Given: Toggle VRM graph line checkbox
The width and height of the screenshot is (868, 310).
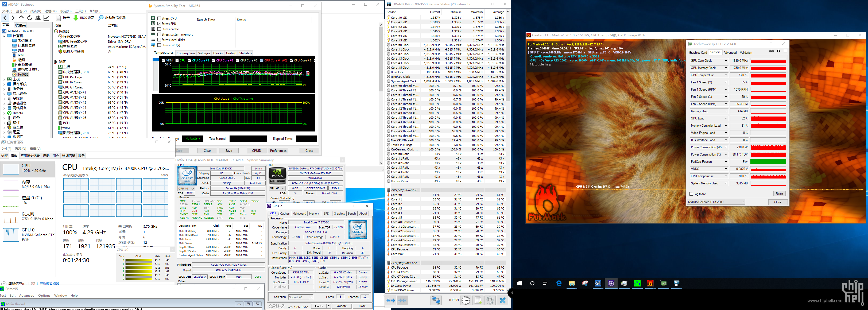Looking at the screenshot, I should 164,61.
